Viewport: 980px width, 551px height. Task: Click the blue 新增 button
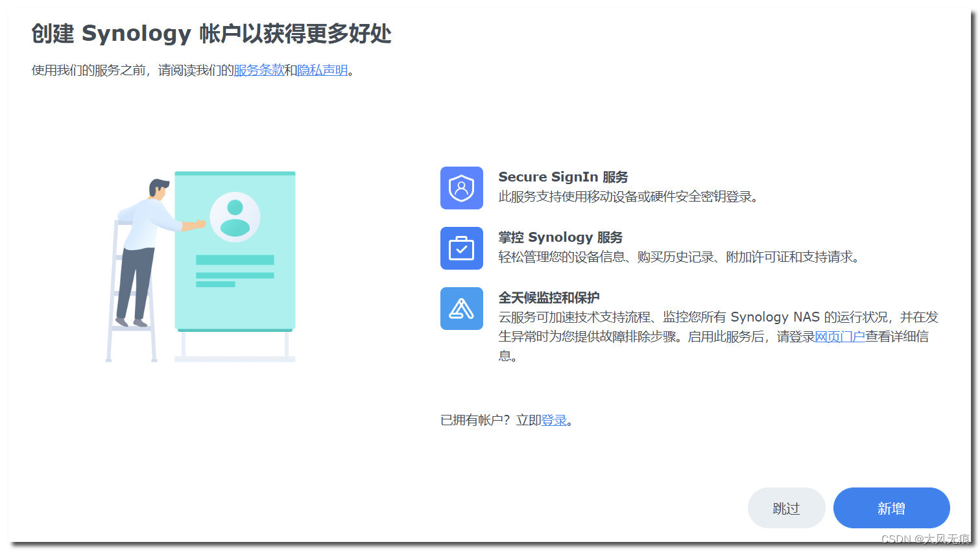(x=891, y=508)
